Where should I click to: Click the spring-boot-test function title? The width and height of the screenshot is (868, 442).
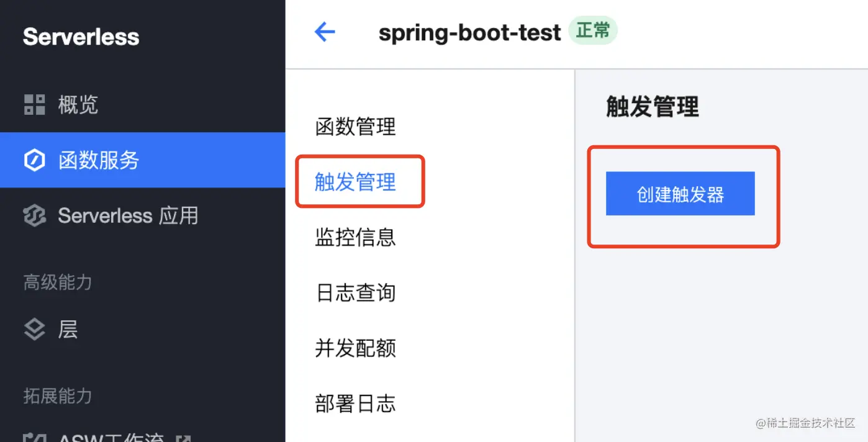469,32
